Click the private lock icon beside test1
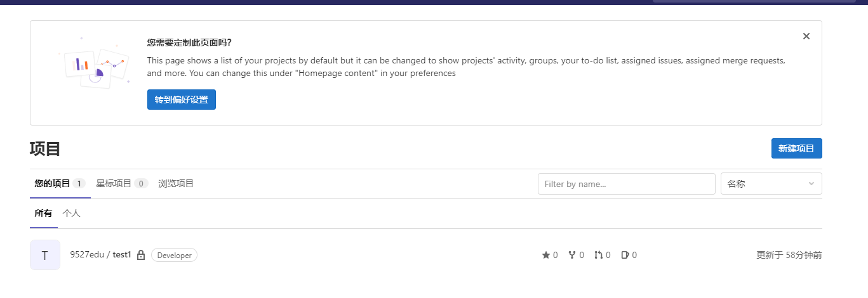868x298 pixels. pyautogui.click(x=141, y=255)
